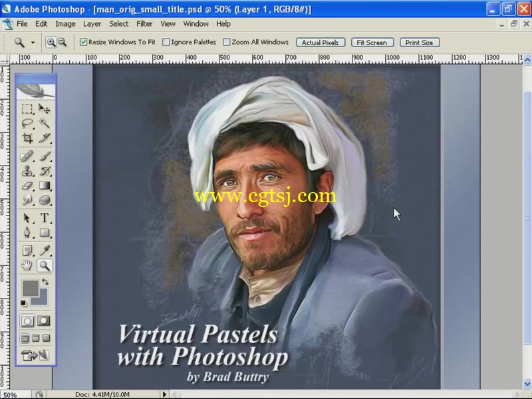Set Full Screen Mode without menu
The image size is (532, 399).
pyautogui.click(x=46, y=338)
